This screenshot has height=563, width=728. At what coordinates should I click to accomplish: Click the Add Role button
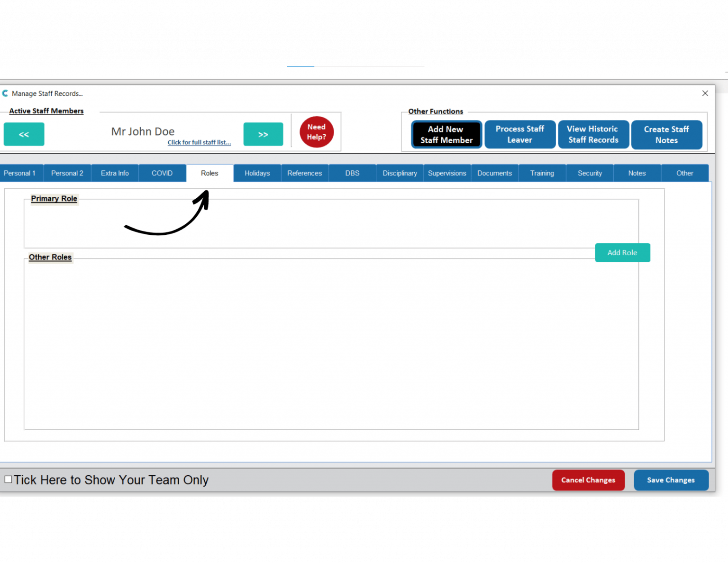622,252
